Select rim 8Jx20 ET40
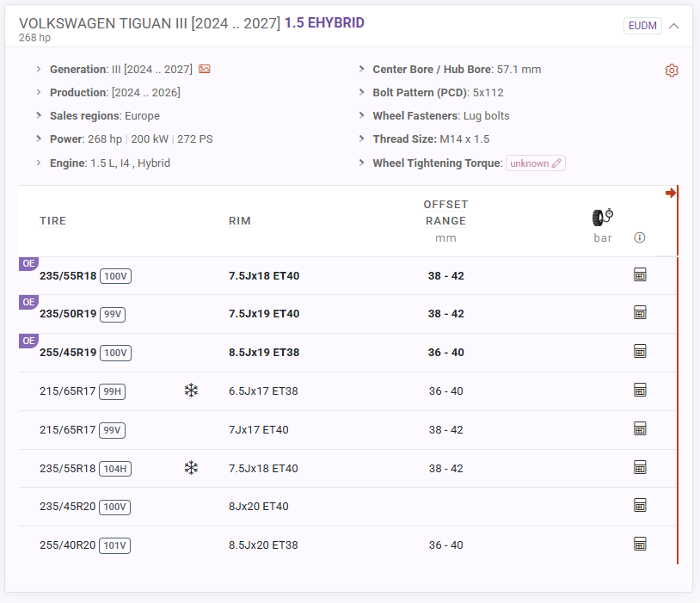The image size is (700, 603). 259,507
